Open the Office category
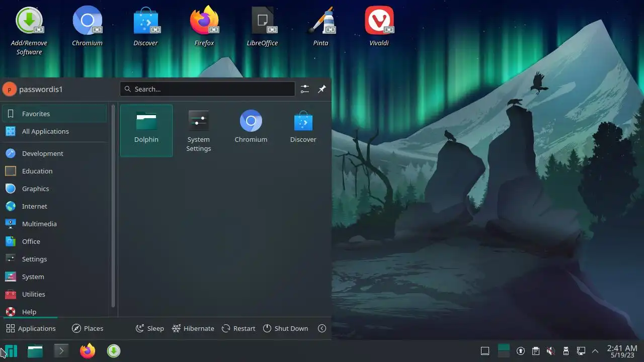Viewport: 644px width, 362px height. (54, 241)
